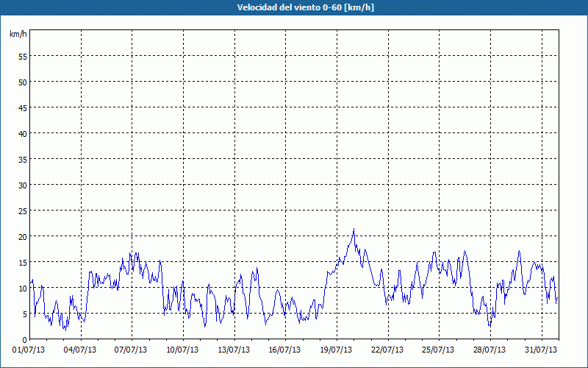Click the x-axis date 19/07/13

coord(336,350)
